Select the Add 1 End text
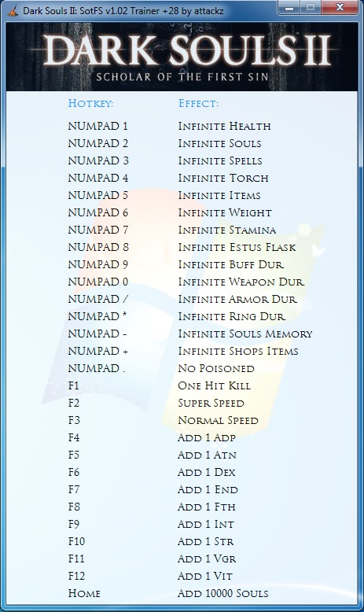Image resolution: width=364 pixels, height=612 pixels. pos(208,489)
